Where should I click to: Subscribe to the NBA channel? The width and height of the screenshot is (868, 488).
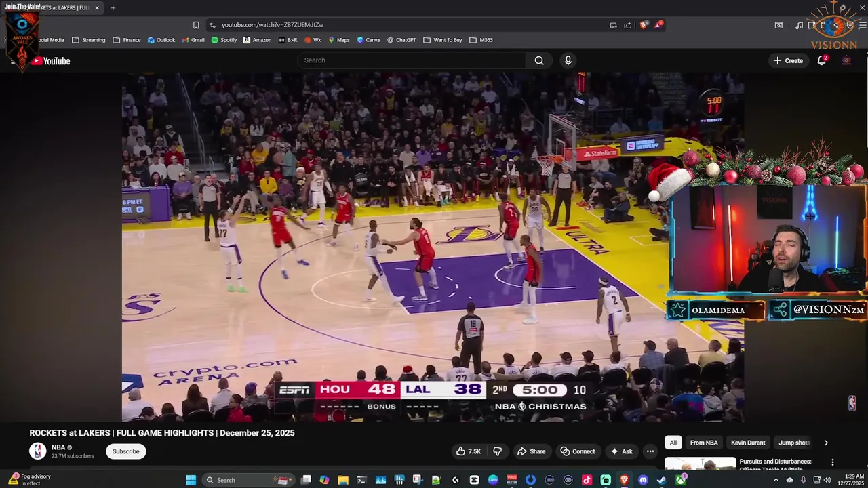125,451
